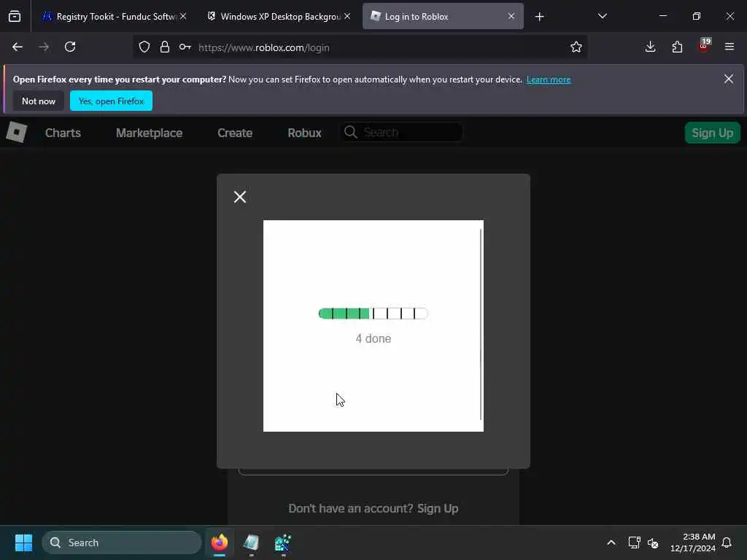Expand the list all tabs dropdown

(x=602, y=17)
